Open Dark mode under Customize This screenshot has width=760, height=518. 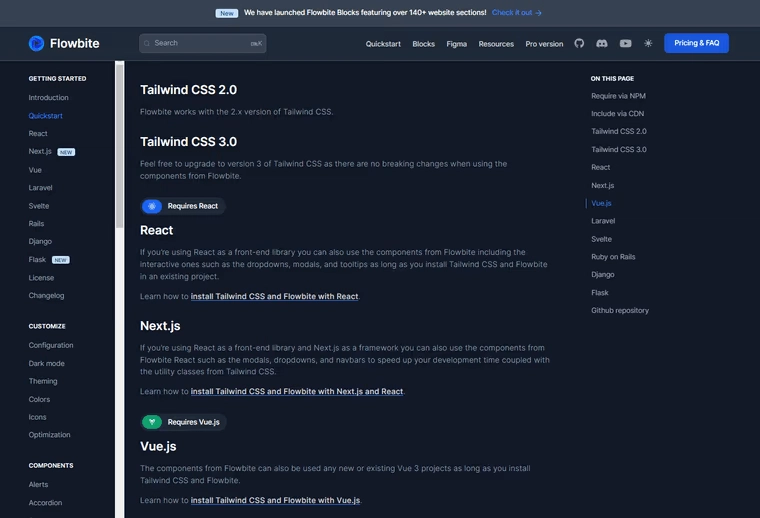[x=47, y=363]
